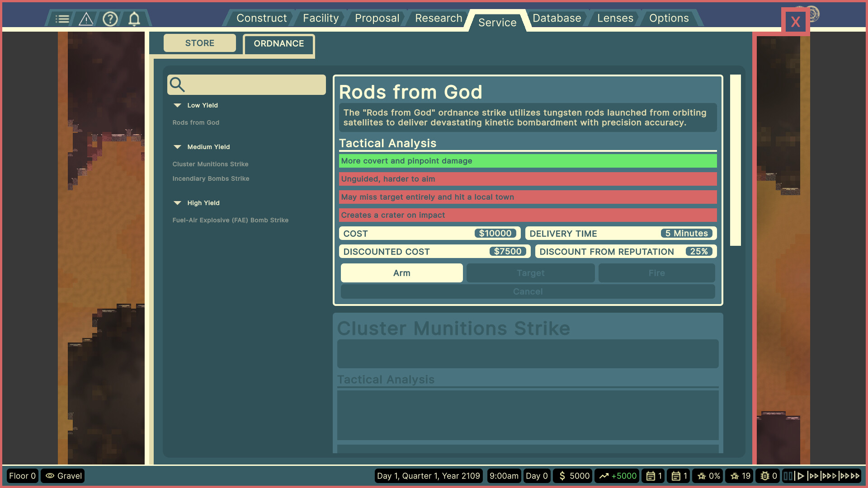The image size is (868, 488).
Task: Collapse the Medium Yield category
Action: tap(177, 147)
